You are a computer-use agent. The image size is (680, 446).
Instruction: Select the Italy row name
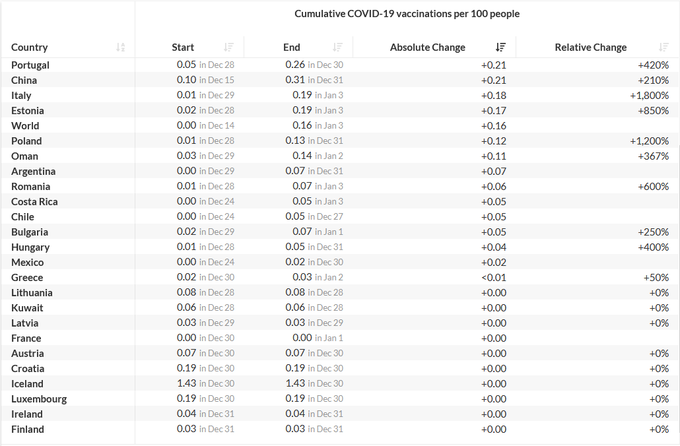tap(21, 95)
